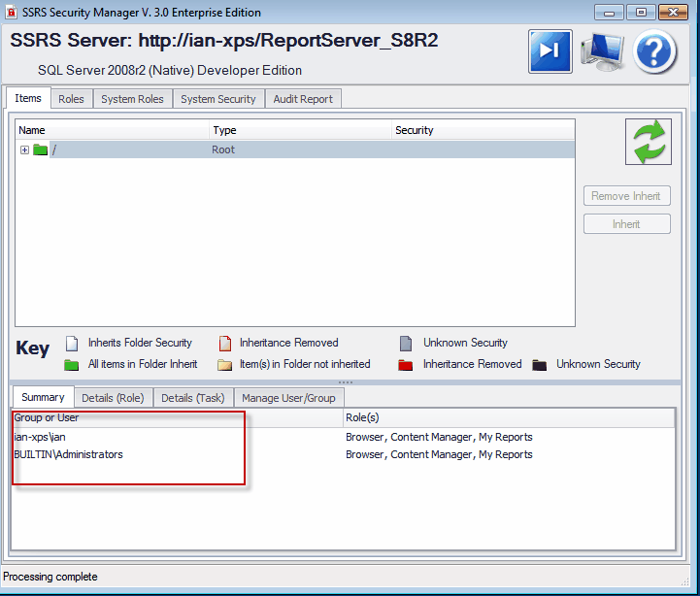Click the window resize grip corner
Screen dimensions: 700x596
(x=684, y=580)
